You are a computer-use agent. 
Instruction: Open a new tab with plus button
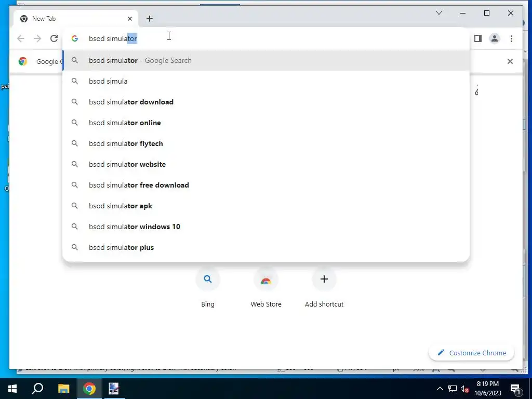tap(150, 19)
